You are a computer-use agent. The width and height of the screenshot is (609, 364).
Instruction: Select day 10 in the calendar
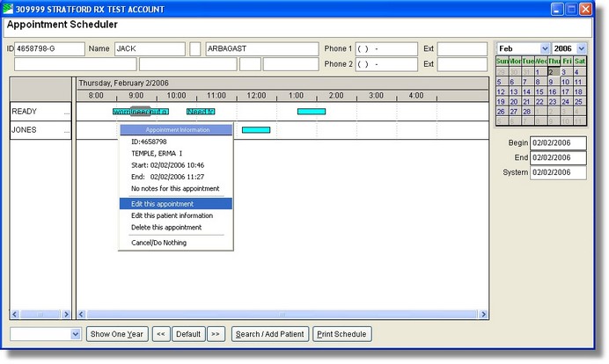(x=566, y=82)
